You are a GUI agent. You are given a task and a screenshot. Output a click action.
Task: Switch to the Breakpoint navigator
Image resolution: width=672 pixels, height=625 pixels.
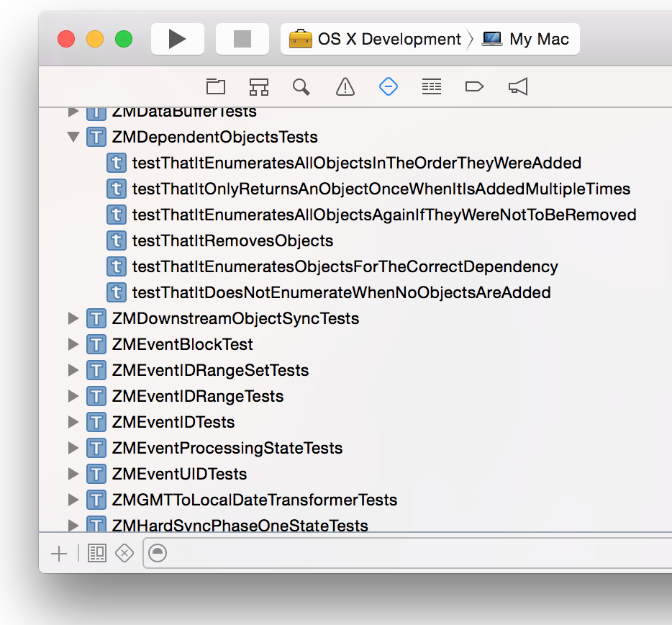pos(474,87)
